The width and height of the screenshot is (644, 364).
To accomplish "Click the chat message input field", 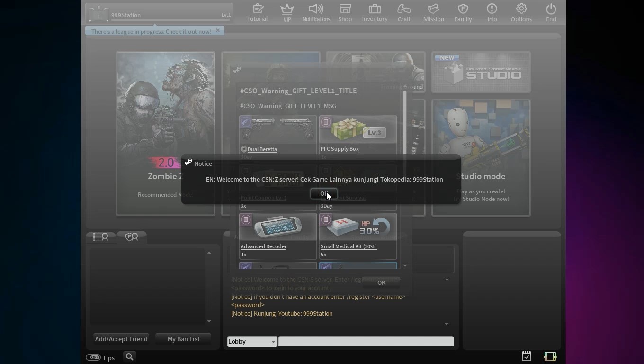I will (x=366, y=341).
